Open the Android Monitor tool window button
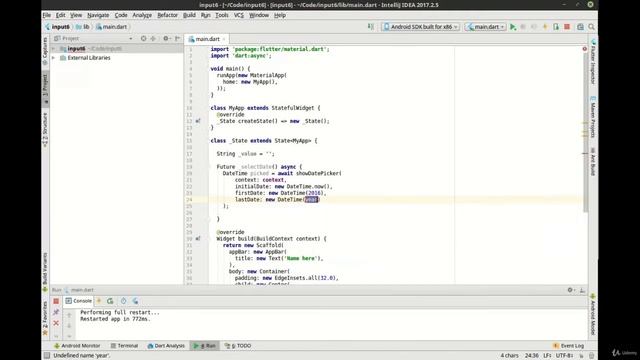Viewport: 640px width, 360px height. point(77,346)
